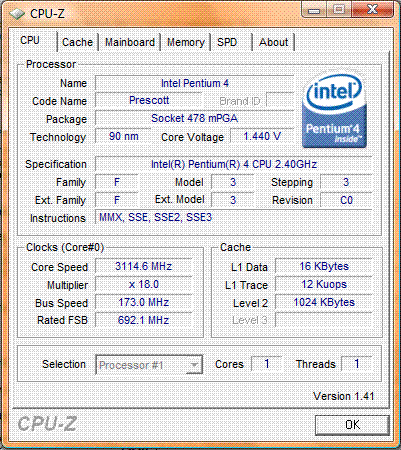
Task: Show the About tab
Action: (x=274, y=42)
